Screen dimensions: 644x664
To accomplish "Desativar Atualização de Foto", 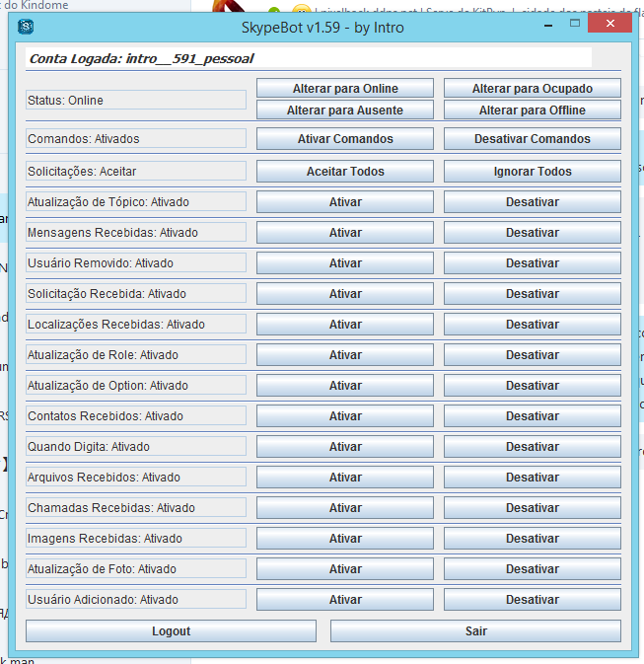I will [x=533, y=568].
